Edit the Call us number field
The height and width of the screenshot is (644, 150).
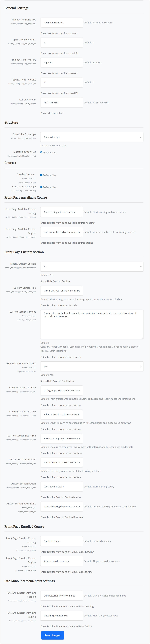(61, 102)
